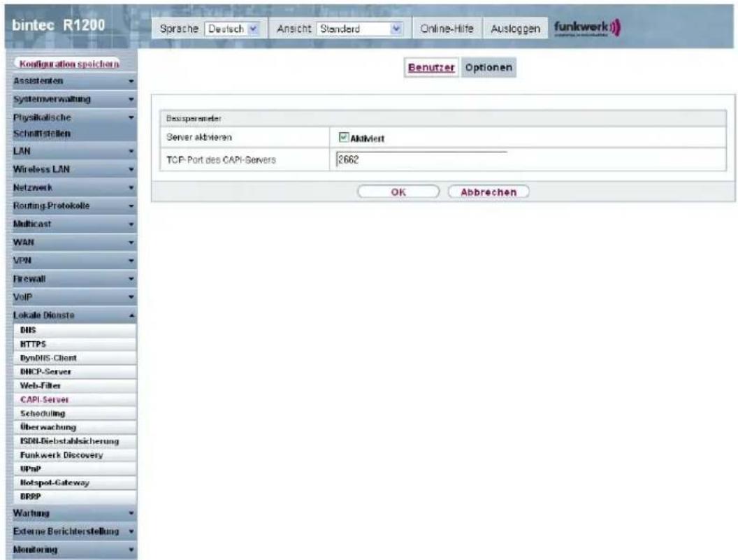Image resolution: width=738 pixels, height=560 pixels.
Task: Click Ausloggen to log out
Action: (515, 29)
